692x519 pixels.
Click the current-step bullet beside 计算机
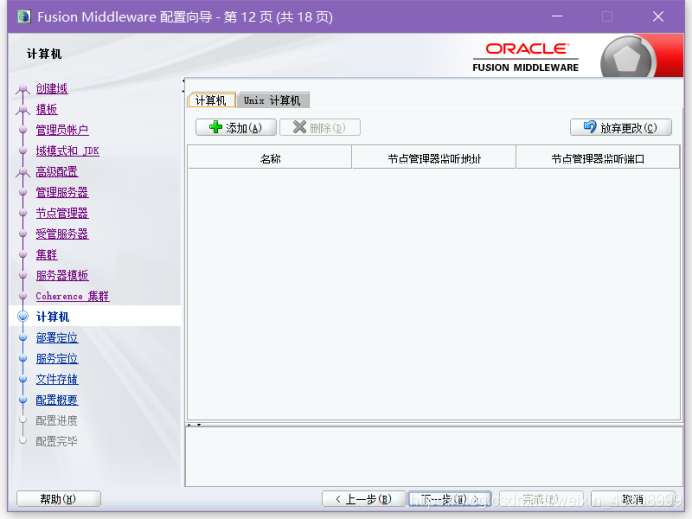coord(23,316)
